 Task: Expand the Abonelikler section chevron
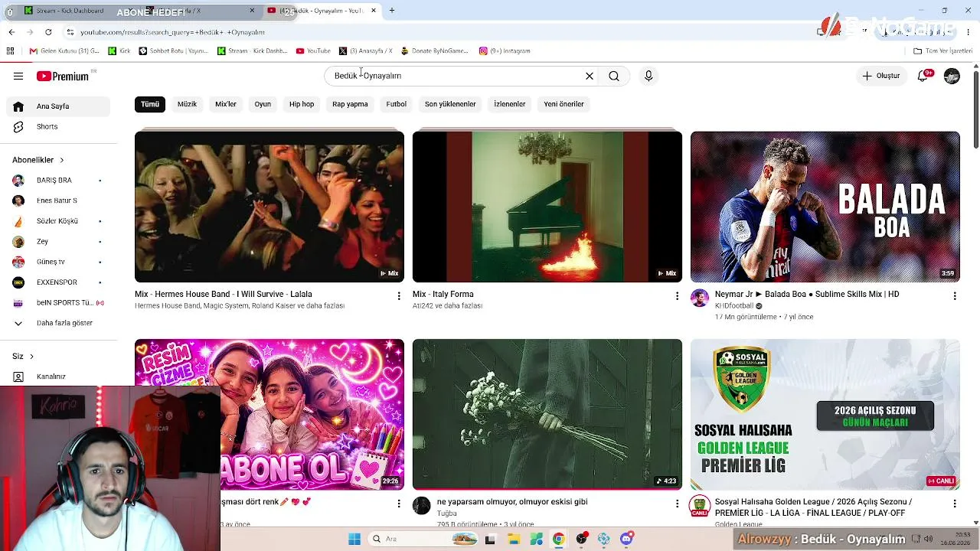tap(61, 160)
